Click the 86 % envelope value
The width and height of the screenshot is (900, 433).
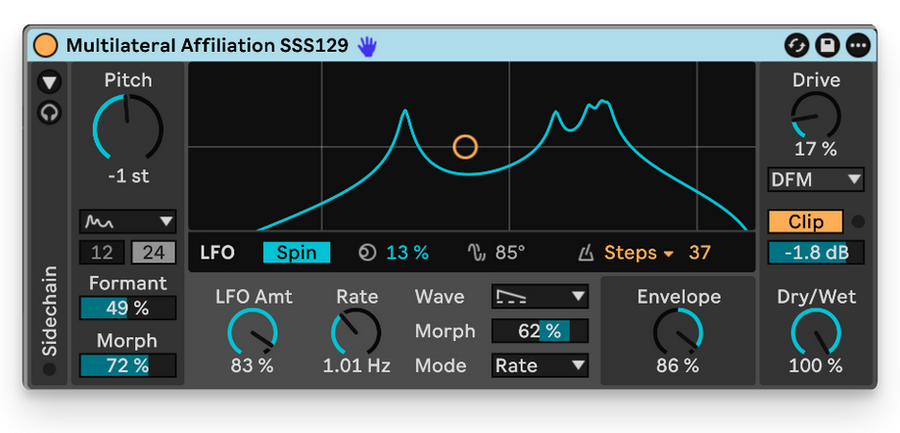click(x=678, y=365)
